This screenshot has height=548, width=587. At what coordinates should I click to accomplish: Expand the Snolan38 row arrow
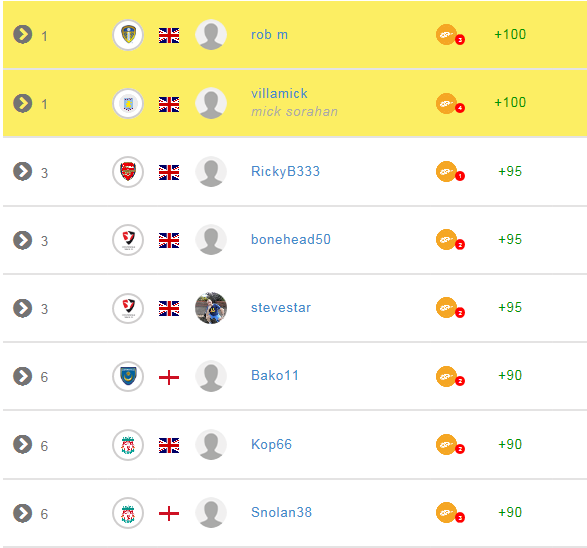(22, 513)
